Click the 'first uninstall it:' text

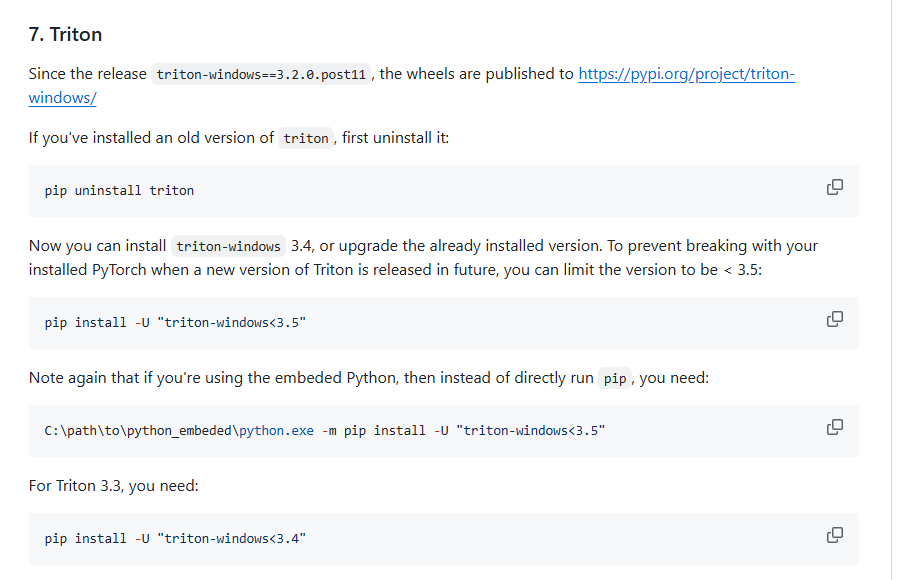click(395, 138)
